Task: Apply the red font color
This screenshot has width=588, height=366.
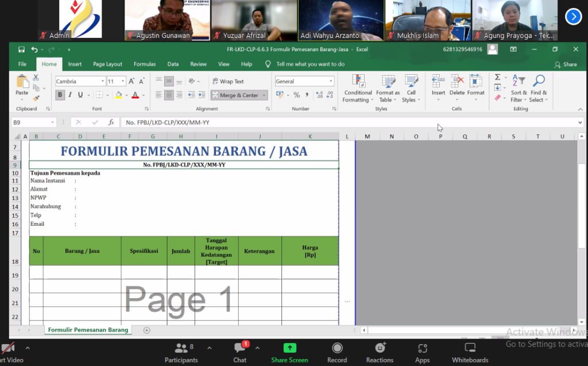Action: 136,95
